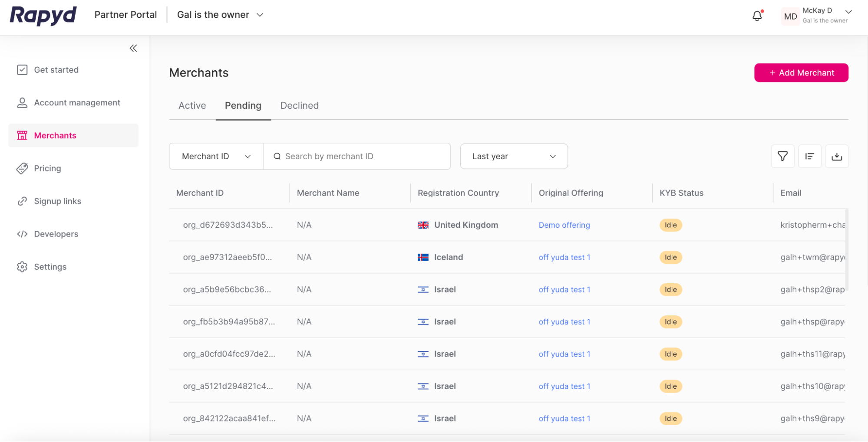868x442 pixels.
Task: Open the notification bell
Action: point(757,15)
